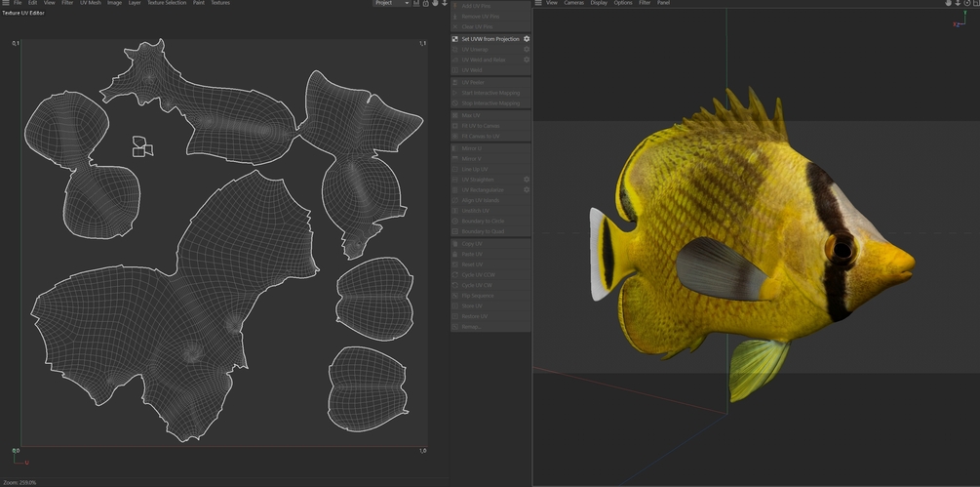
Task: Click the axis orientation gizmo in viewport
Action: (960, 20)
